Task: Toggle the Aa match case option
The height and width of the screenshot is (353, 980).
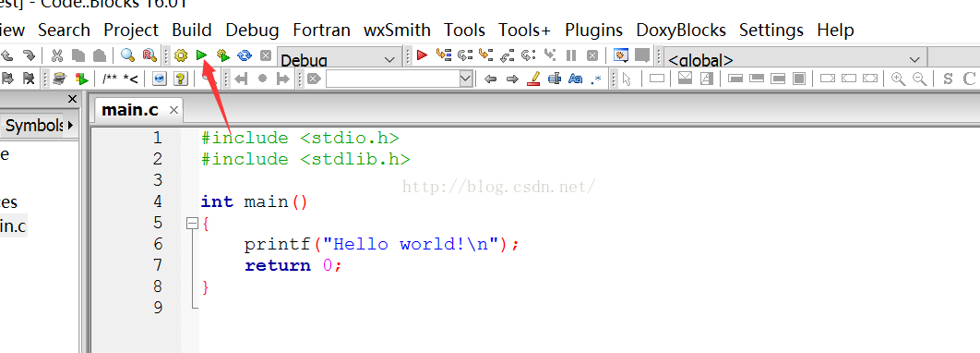Action: pos(575,79)
